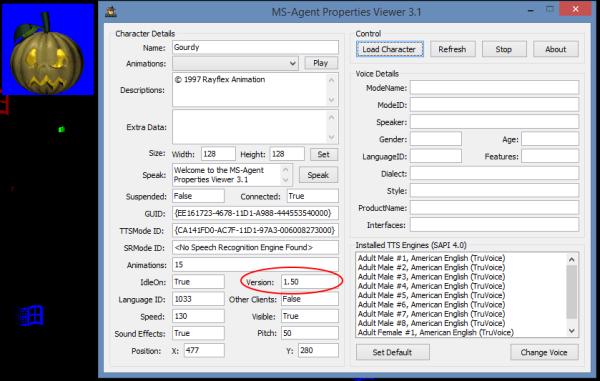This screenshot has height=381, width=600.
Task: Click the Set Default button
Action: [x=393, y=352]
